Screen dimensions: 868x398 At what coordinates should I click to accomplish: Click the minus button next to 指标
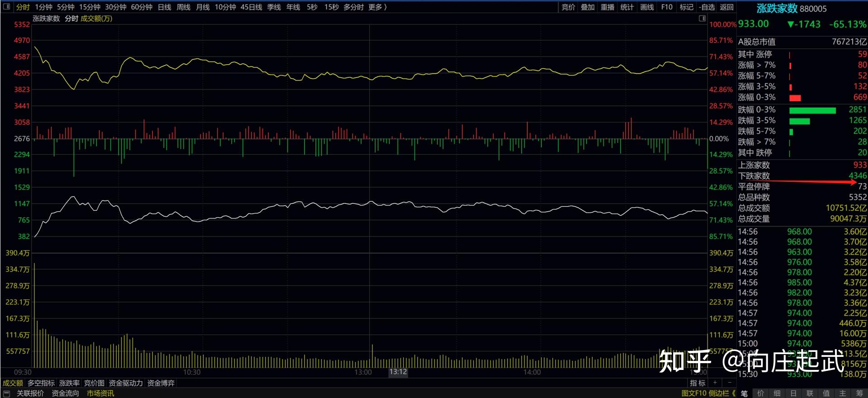pyautogui.click(x=729, y=383)
